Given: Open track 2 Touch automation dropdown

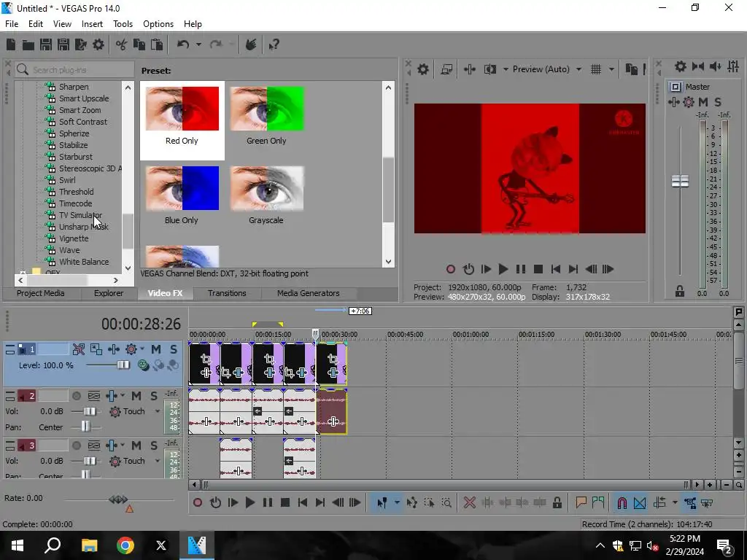Looking at the screenshot, I should coord(158,411).
